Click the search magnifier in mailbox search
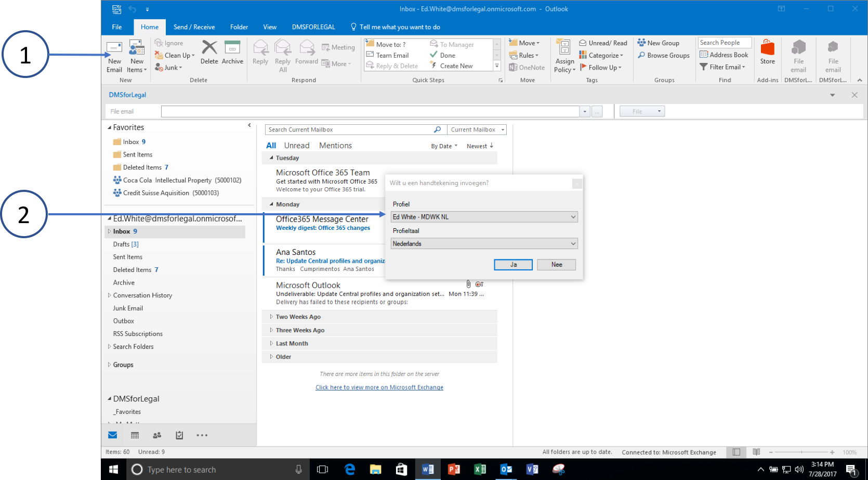Viewport: 868px width, 480px height. pos(438,129)
